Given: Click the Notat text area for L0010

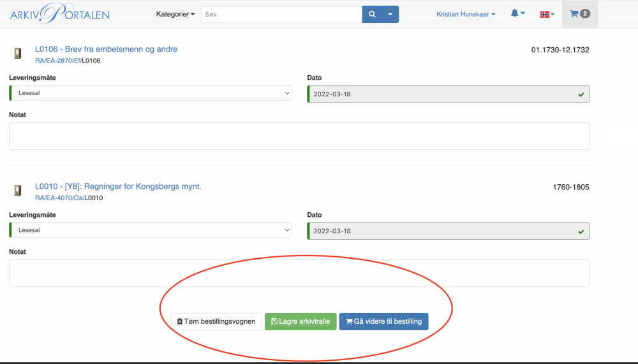Looking at the screenshot, I should pyautogui.click(x=299, y=273).
